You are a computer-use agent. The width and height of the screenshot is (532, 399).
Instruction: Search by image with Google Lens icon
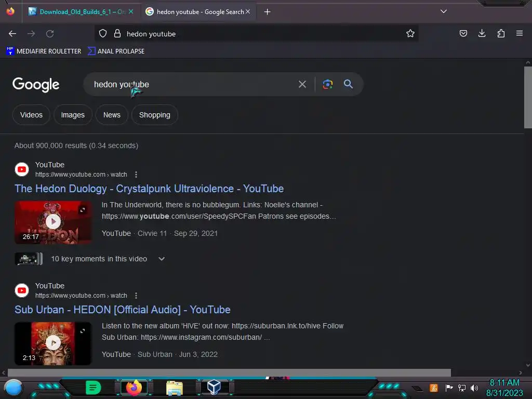click(327, 84)
